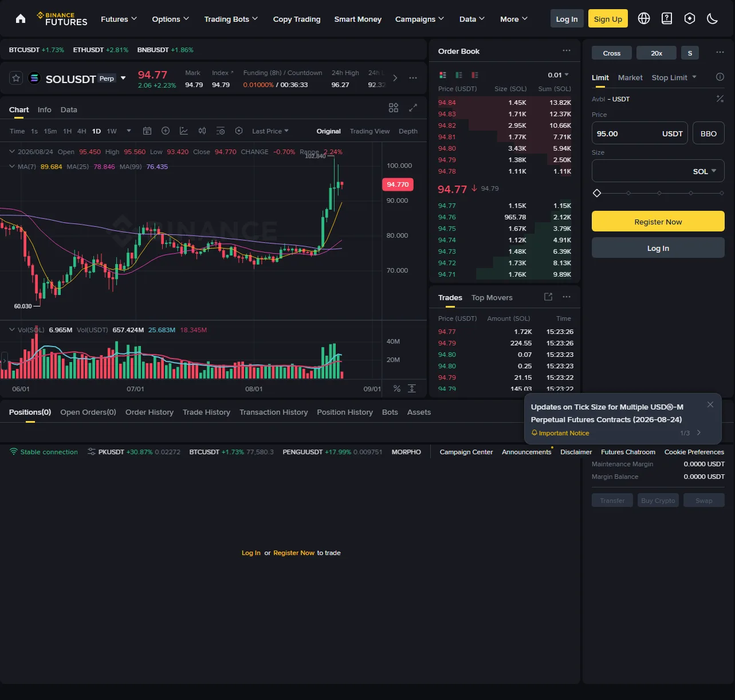Open the chart date jump calendar icon
The width and height of the screenshot is (735, 700).
(147, 131)
